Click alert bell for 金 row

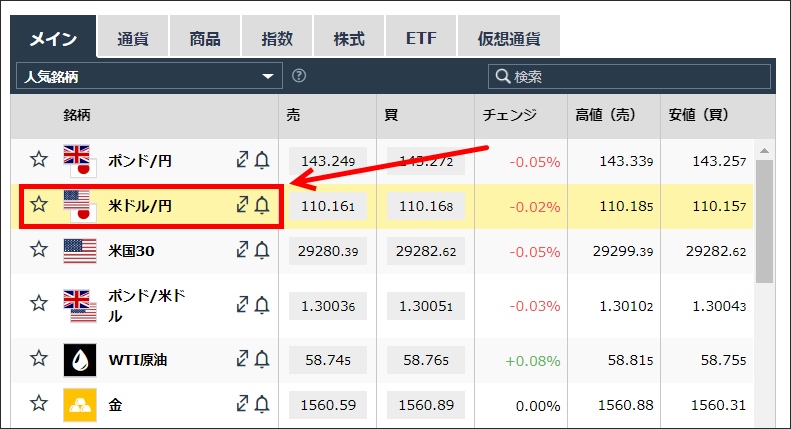pyautogui.click(x=262, y=404)
